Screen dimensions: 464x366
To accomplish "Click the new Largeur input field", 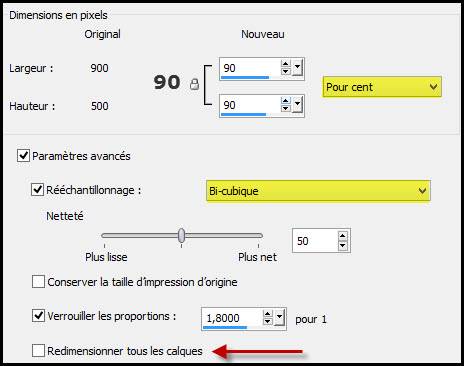I will click(x=250, y=68).
